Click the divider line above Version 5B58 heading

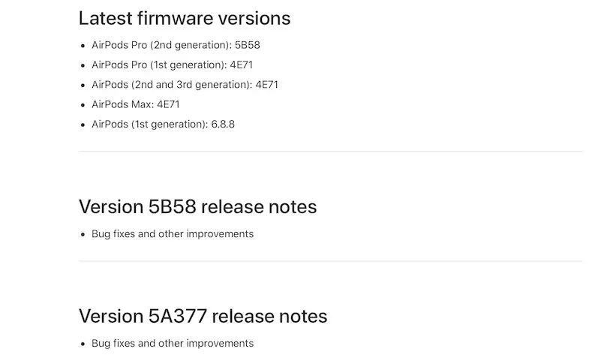pos(330,152)
